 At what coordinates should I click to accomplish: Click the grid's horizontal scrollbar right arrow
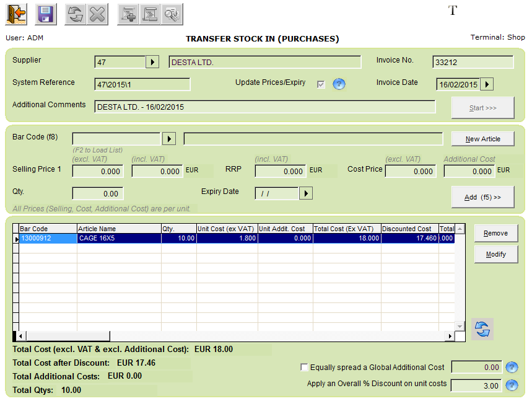pyautogui.click(x=450, y=336)
